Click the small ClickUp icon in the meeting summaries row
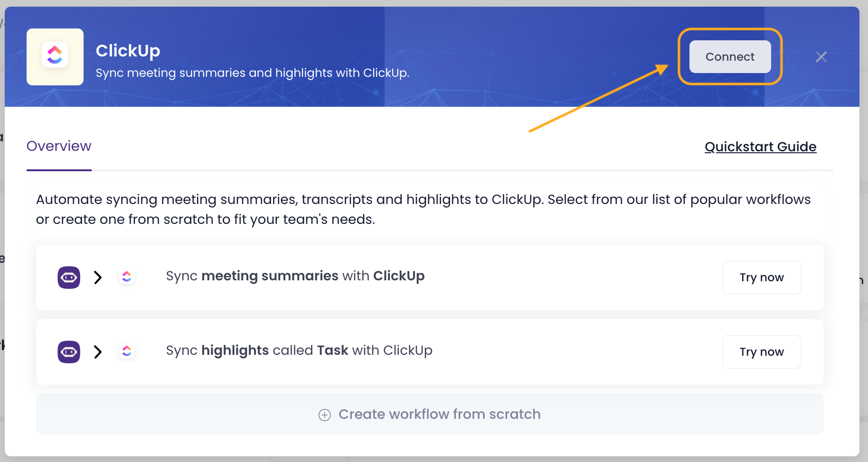This screenshot has width=868, height=462. coord(127,277)
